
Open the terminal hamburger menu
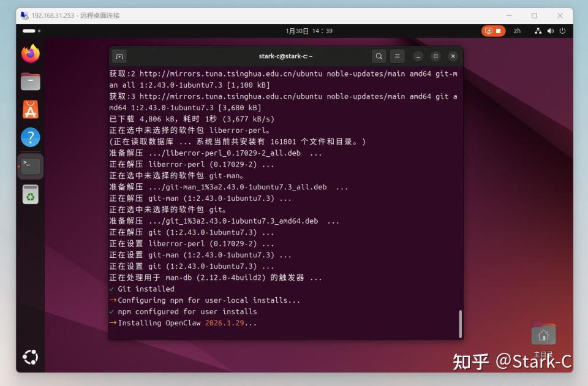point(397,56)
